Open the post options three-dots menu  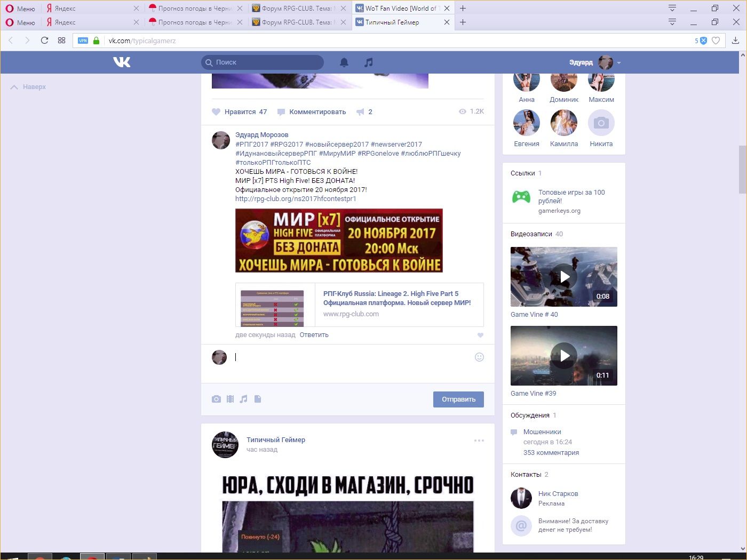[x=479, y=441]
